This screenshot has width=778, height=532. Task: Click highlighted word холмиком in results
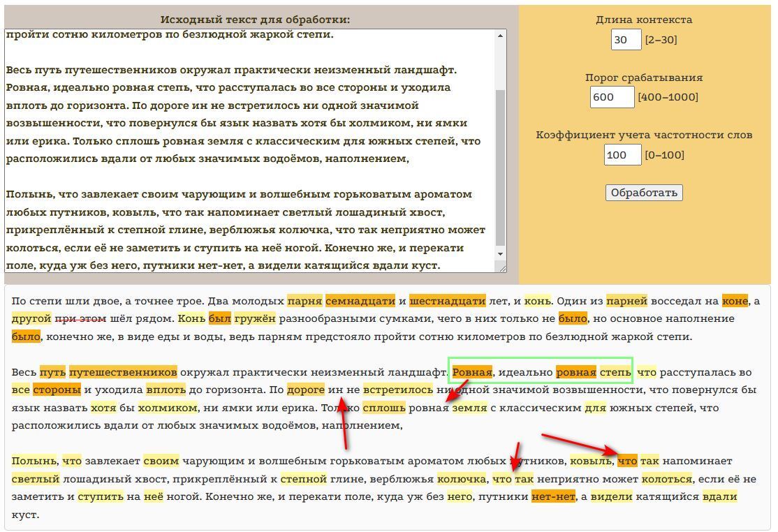(x=168, y=408)
